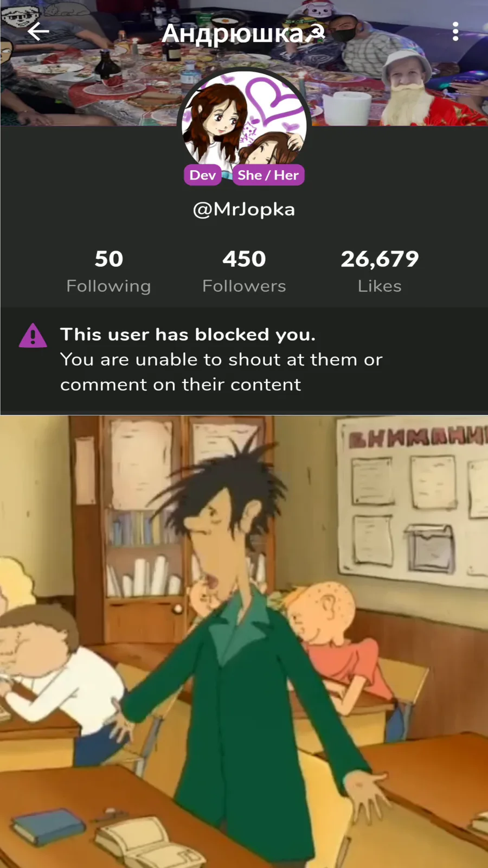Open the cartoon classroom post image
The image size is (488, 868).
coord(244,642)
